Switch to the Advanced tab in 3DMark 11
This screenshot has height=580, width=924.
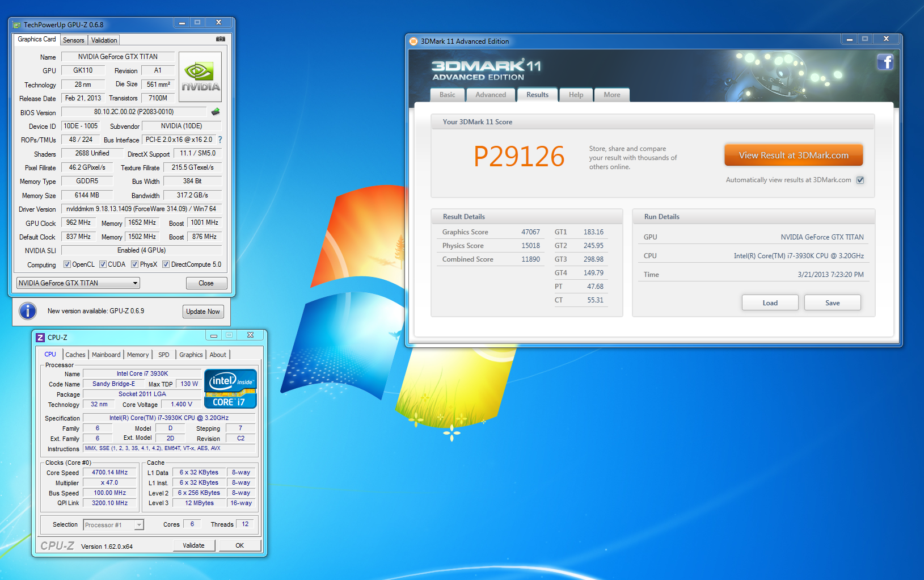(x=491, y=95)
